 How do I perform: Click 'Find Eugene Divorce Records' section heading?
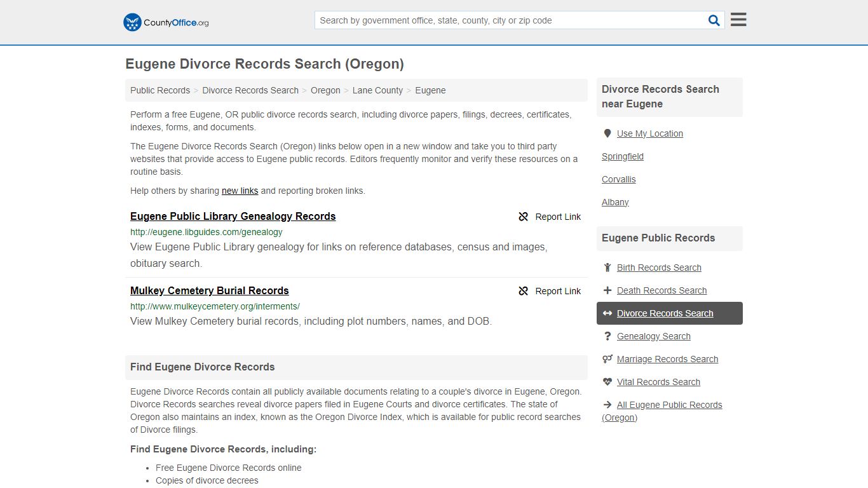click(203, 367)
